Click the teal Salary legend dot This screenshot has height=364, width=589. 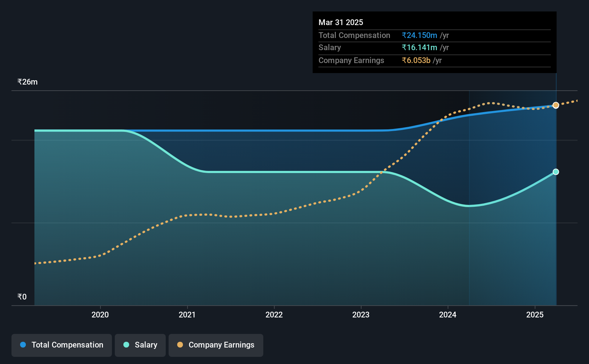(126, 345)
